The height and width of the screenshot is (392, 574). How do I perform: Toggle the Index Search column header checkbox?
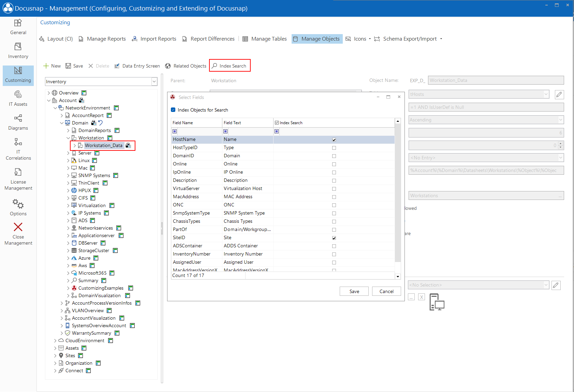pos(277,123)
